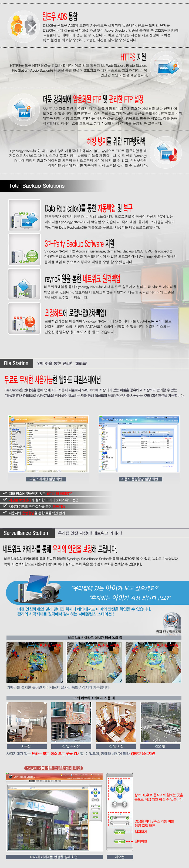Open the 건물 밖 outside building image
The height and width of the screenshot is (868, 189).
point(161,722)
